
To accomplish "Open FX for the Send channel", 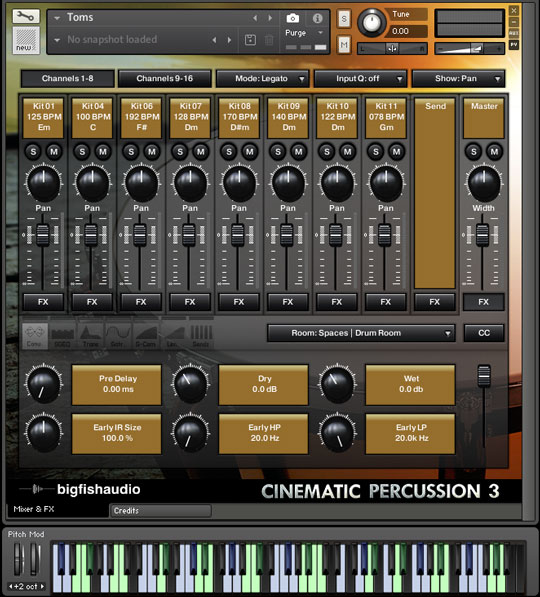I will (x=435, y=302).
